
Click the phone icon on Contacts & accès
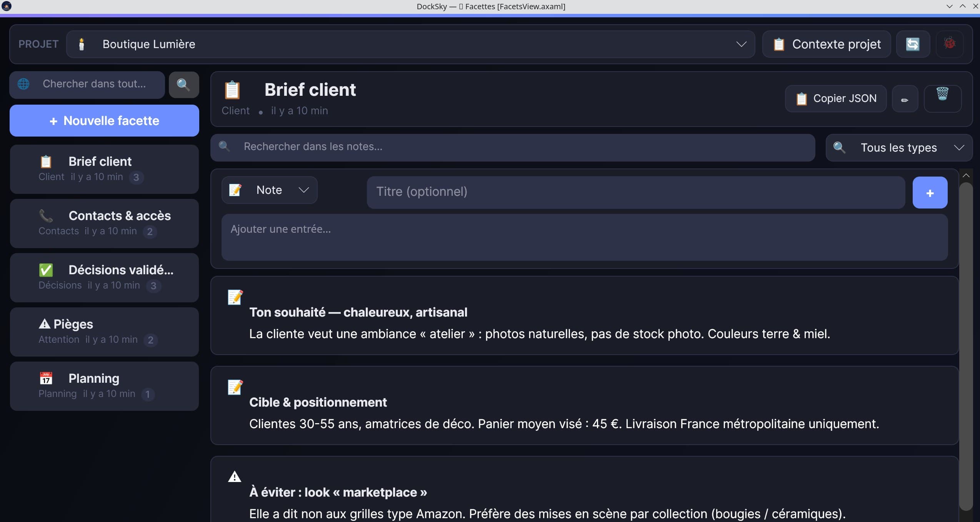pyautogui.click(x=46, y=216)
